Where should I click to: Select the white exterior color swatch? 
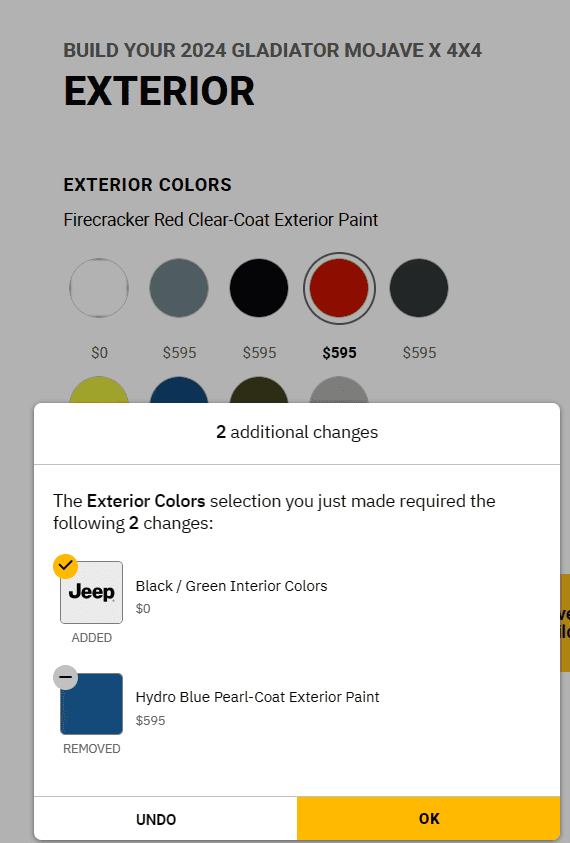(99, 288)
